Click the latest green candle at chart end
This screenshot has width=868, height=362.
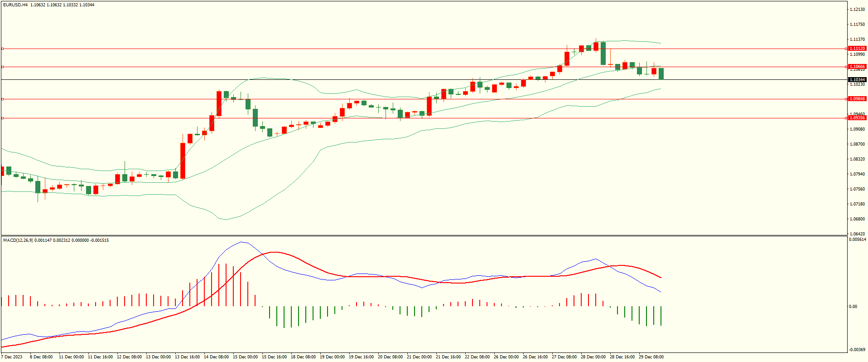(661, 73)
